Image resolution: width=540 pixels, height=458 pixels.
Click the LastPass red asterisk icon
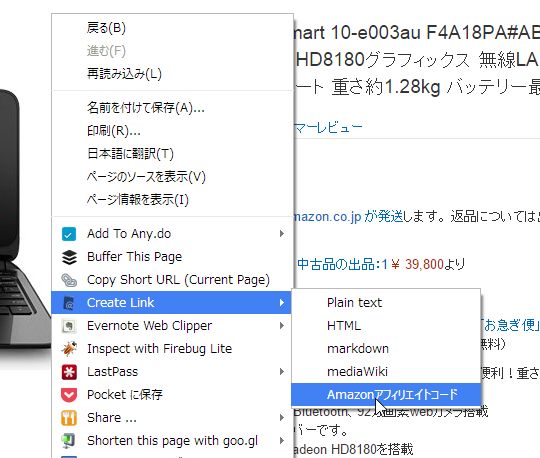coord(69,372)
